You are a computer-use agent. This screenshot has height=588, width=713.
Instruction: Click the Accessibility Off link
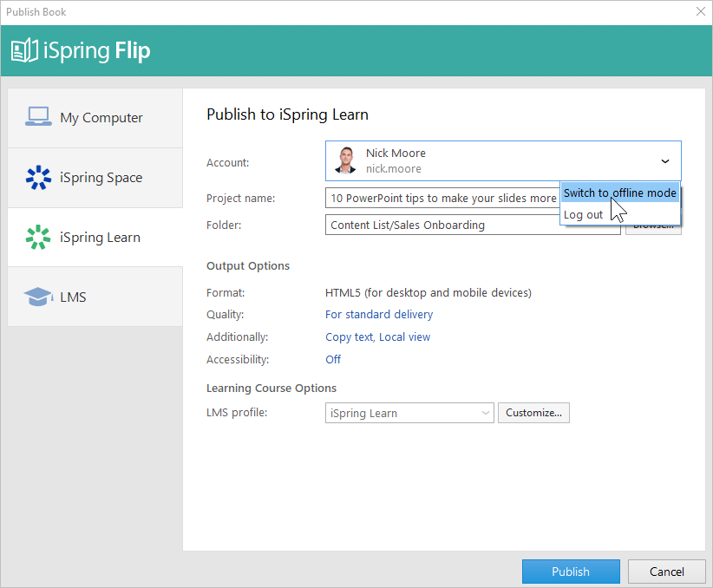(x=333, y=359)
